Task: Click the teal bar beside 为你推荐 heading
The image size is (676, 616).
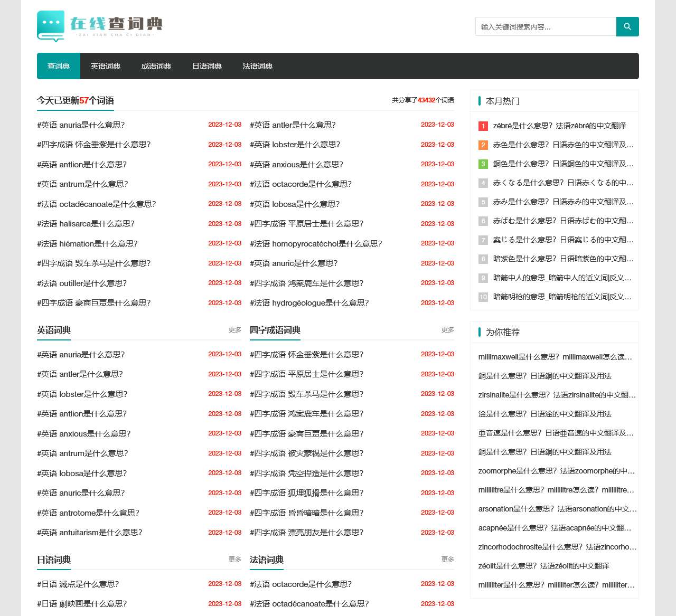Action: coord(479,332)
